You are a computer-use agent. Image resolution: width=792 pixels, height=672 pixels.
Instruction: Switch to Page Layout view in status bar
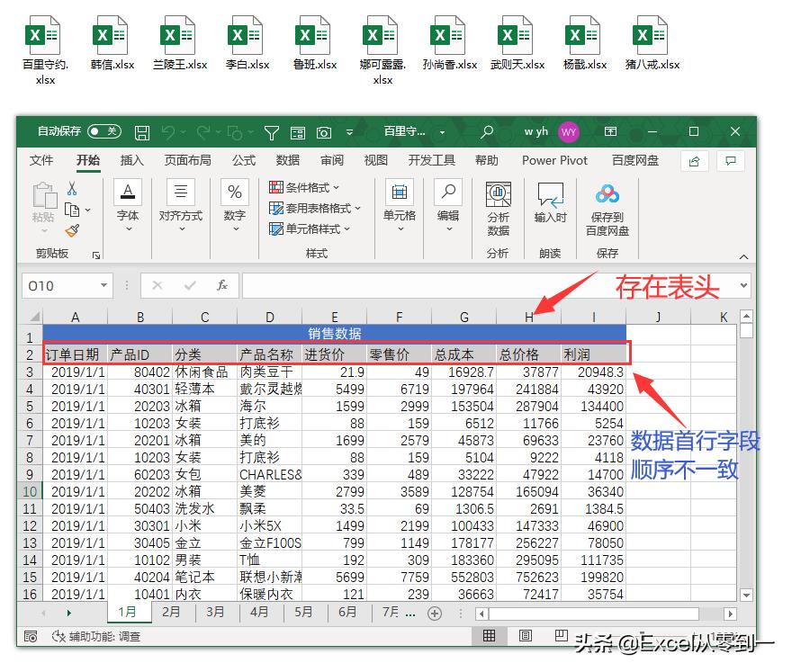coord(526,636)
